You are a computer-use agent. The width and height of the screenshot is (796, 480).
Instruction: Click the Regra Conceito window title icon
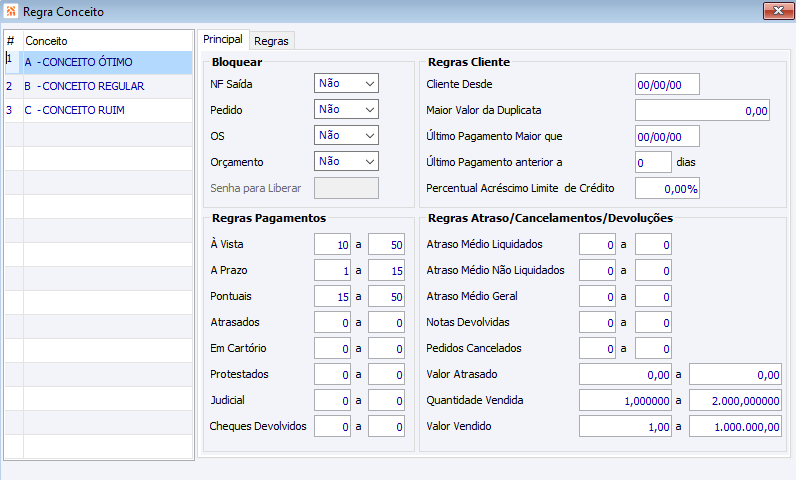click(x=11, y=12)
